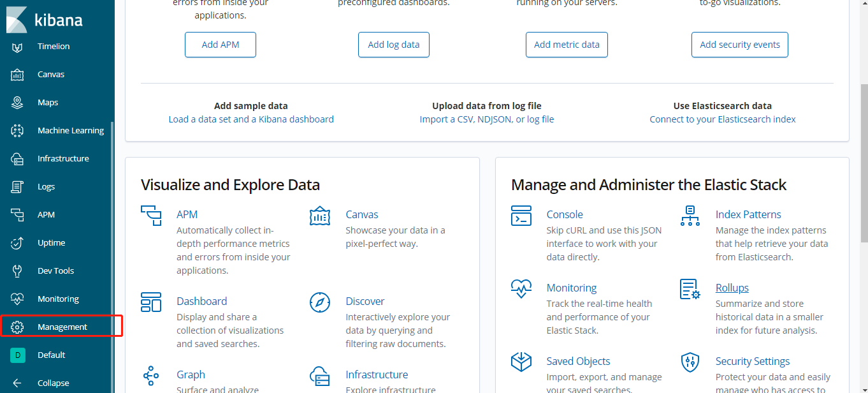
Task: Click the Monitoring heartbeat sidebar icon
Action: [x=17, y=299]
